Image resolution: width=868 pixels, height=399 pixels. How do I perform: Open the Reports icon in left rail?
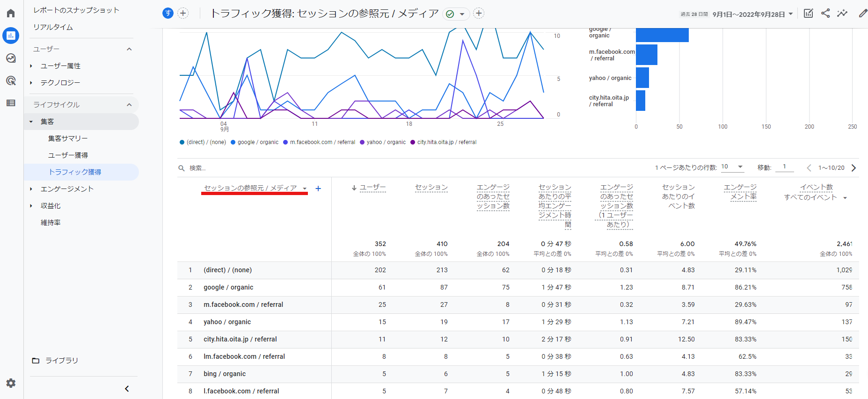tap(11, 36)
